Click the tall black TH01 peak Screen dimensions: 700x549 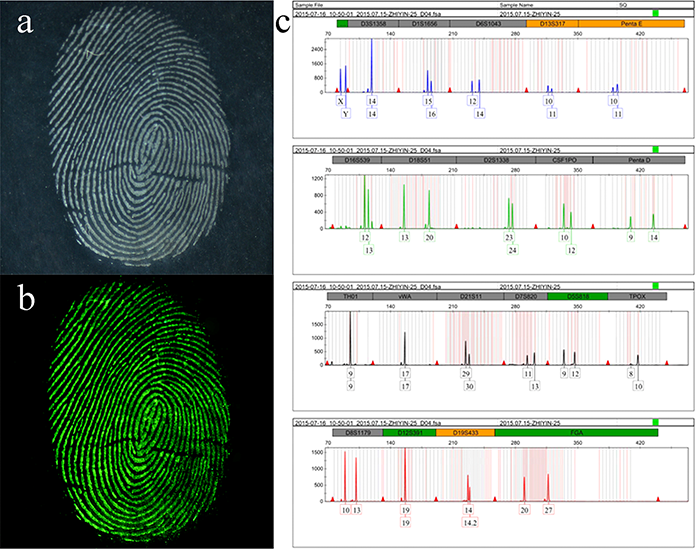[x=350, y=338]
